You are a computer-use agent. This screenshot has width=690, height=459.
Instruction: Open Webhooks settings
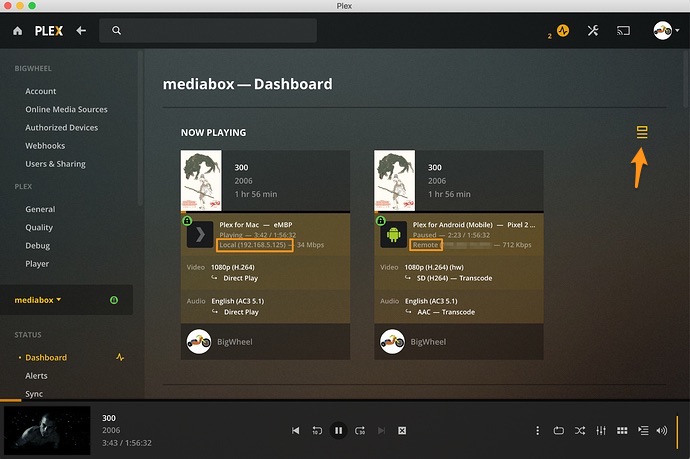[45, 146]
